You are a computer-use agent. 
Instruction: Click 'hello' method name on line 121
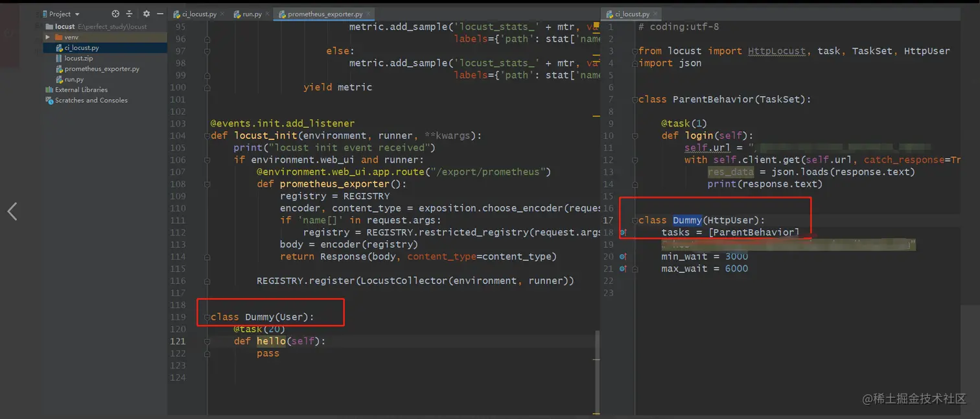click(271, 341)
